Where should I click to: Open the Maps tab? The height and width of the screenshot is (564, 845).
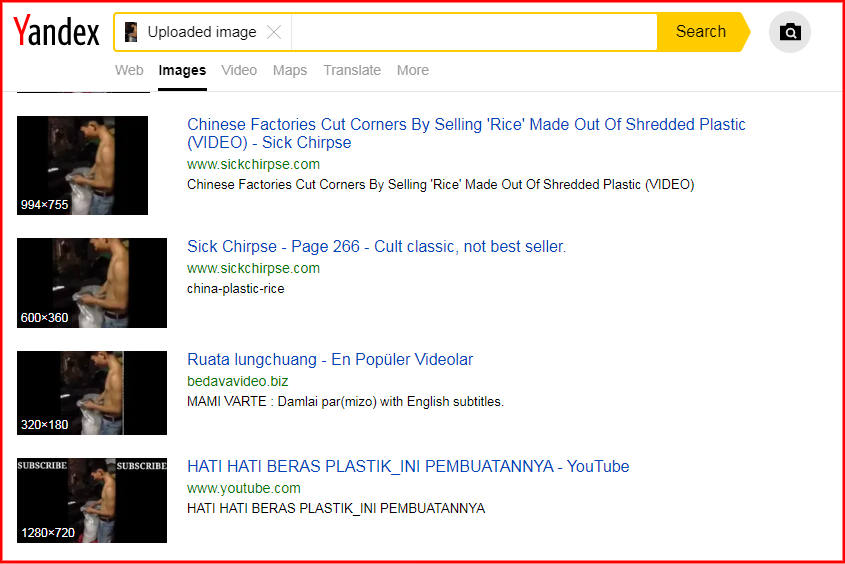pyautogui.click(x=290, y=71)
